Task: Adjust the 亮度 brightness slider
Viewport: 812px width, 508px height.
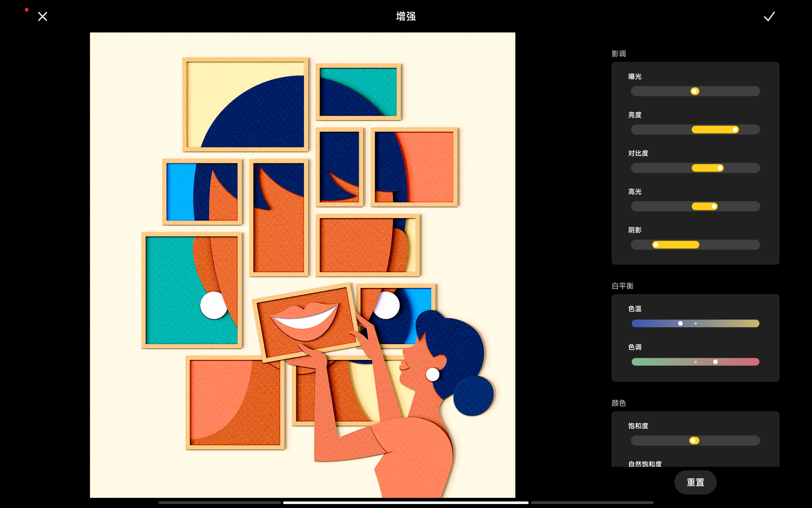Action: [695, 130]
